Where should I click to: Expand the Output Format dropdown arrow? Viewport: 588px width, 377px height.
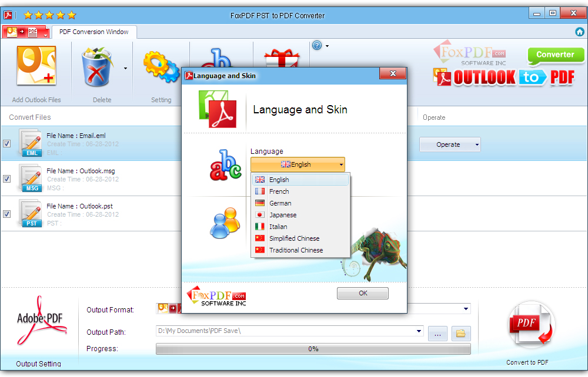click(466, 309)
